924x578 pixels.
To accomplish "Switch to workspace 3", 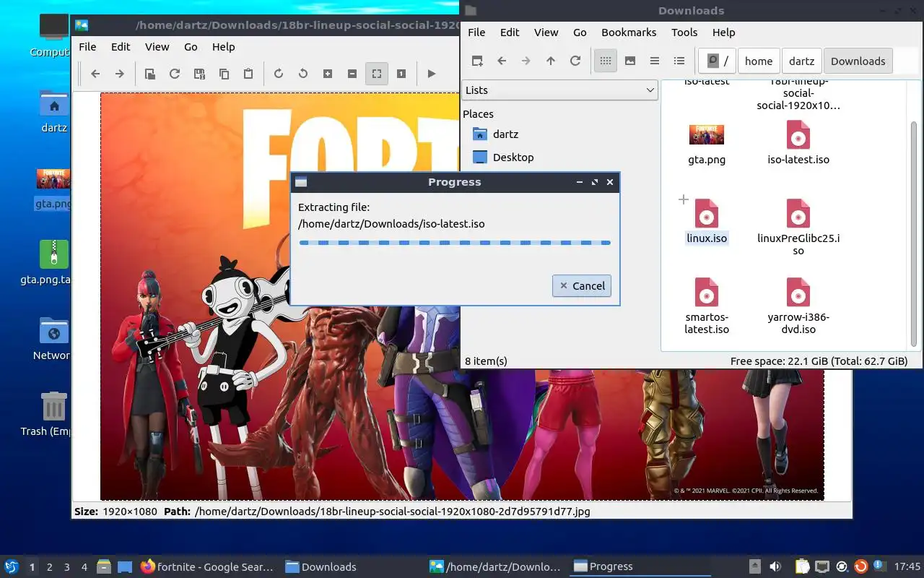I will coord(67,567).
